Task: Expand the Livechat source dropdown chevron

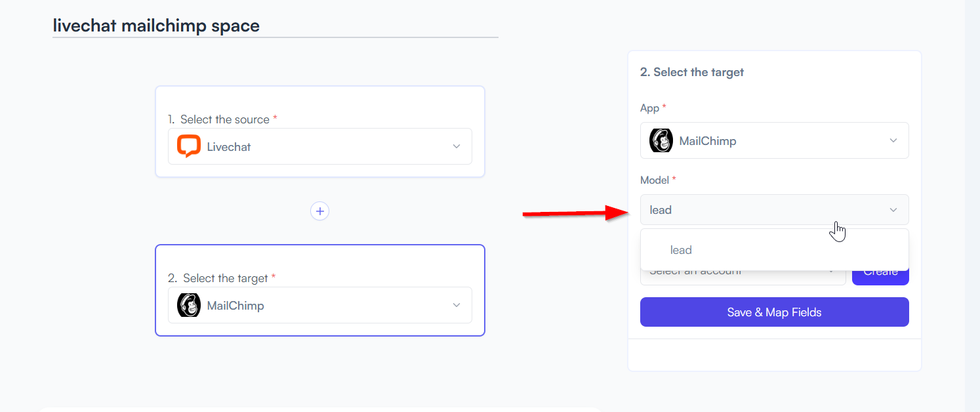Action: click(457, 146)
